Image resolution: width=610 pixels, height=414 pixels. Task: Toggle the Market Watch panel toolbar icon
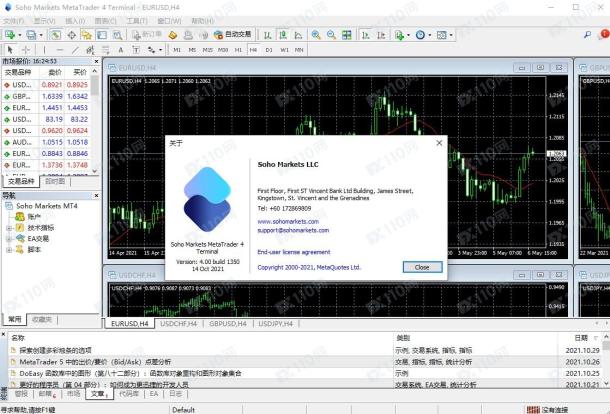pos(56,35)
